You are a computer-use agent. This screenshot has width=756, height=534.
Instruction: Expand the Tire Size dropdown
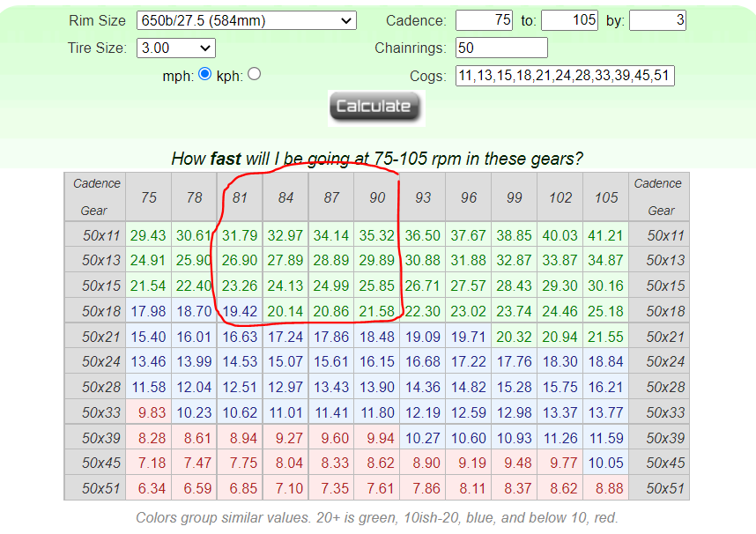click(x=176, y=48)
